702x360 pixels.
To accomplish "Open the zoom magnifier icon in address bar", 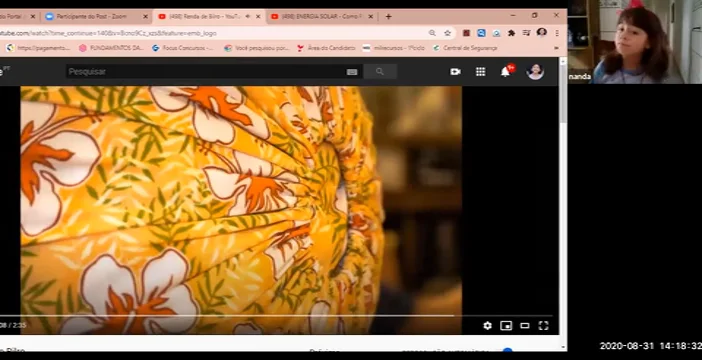I will click(x=432, y=33).
